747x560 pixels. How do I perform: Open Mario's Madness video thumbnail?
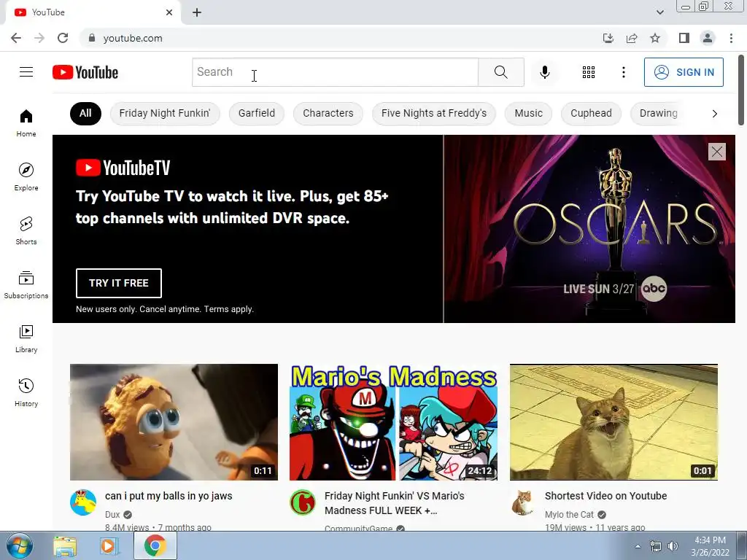393,422
